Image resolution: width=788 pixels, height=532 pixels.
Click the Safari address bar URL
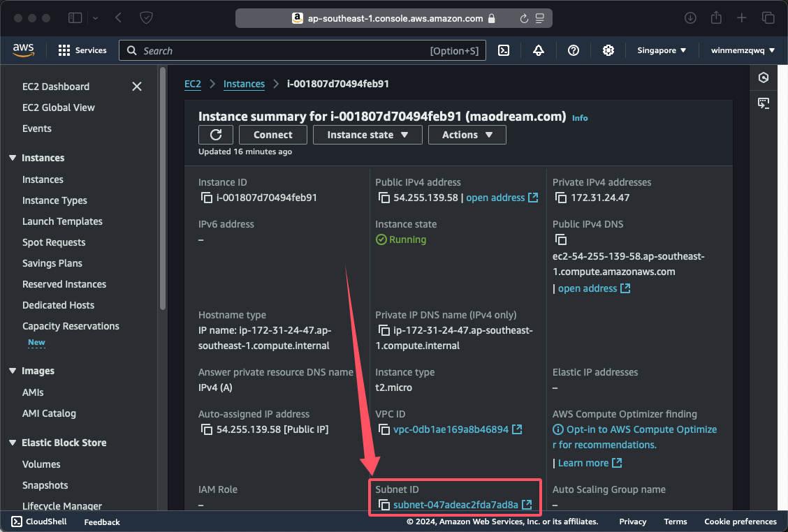click(x=395, y=19)
